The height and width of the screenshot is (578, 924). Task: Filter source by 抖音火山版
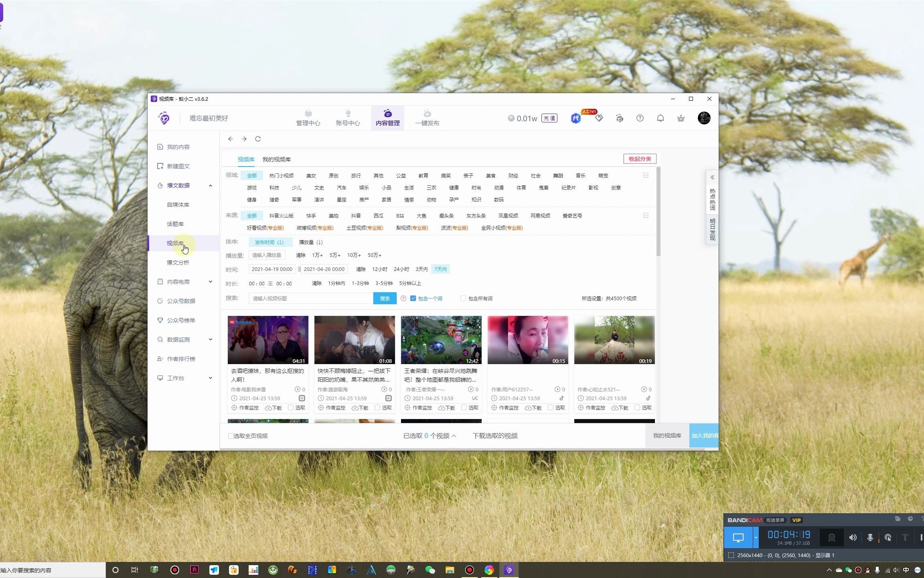[x=282, y=216]
